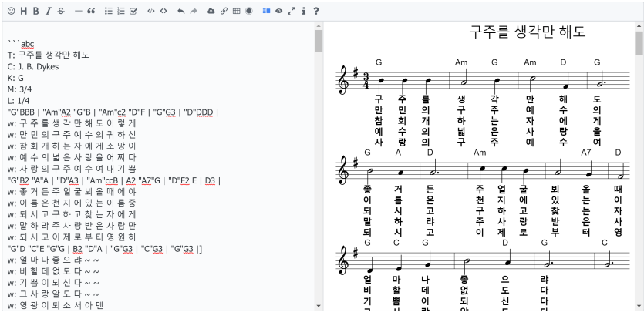Click lyric line 'w: 비 할 데 없 도 다 ~ ~'
The height and width of the screenshot is (319, 644).
pyautogui.click(x=53, y=271)
